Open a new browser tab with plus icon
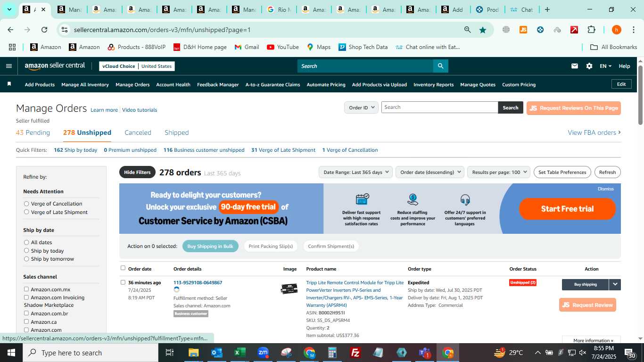Viewport: 644px width, 362px height. pyautogui.click(x=547, y=9)
